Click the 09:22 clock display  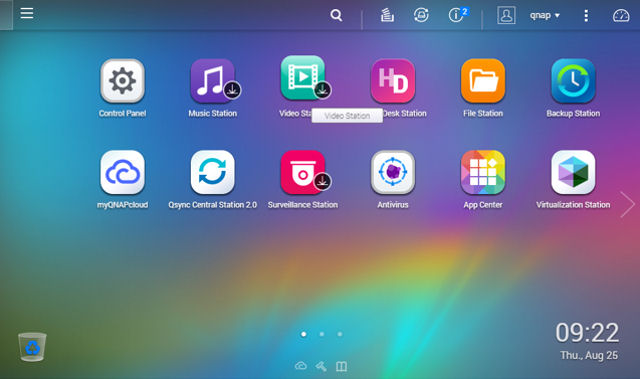click(587, 332)
